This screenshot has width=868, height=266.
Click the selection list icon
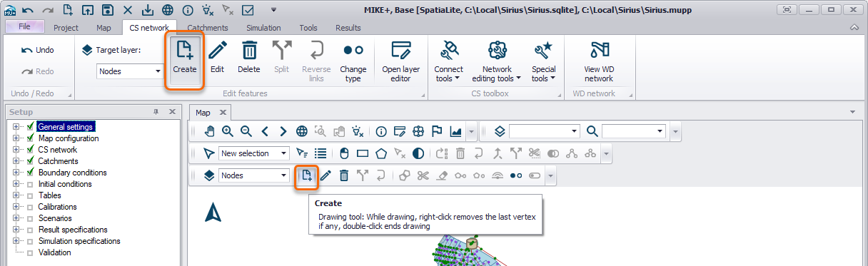pos(321,153)
